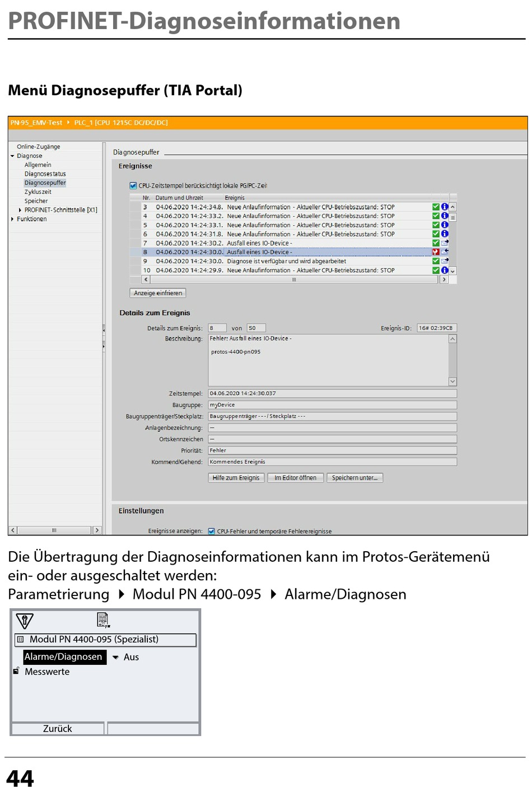Open the Alarme/Diagnosen Aus dropdown arrow
Image resolution: width=532 pixels, height=787 pixels.
[116, 657]
